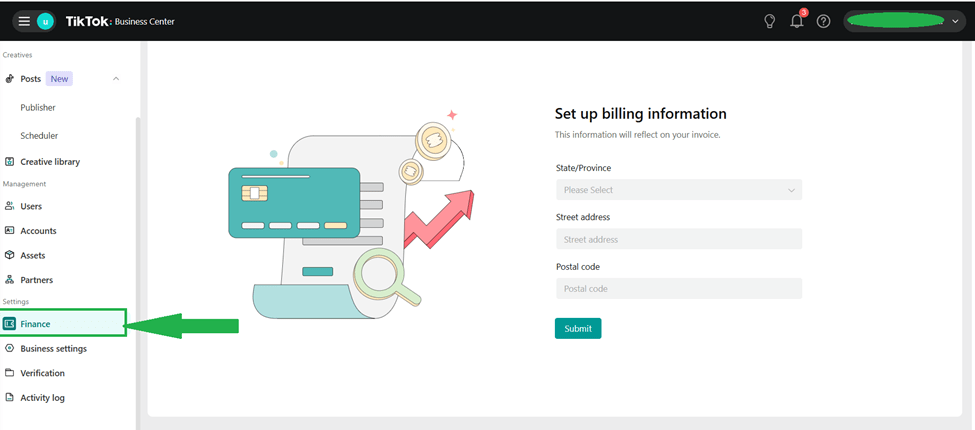Open the Verification page
Viewport: 975px width, 430px height.
(x=42, y=373)
